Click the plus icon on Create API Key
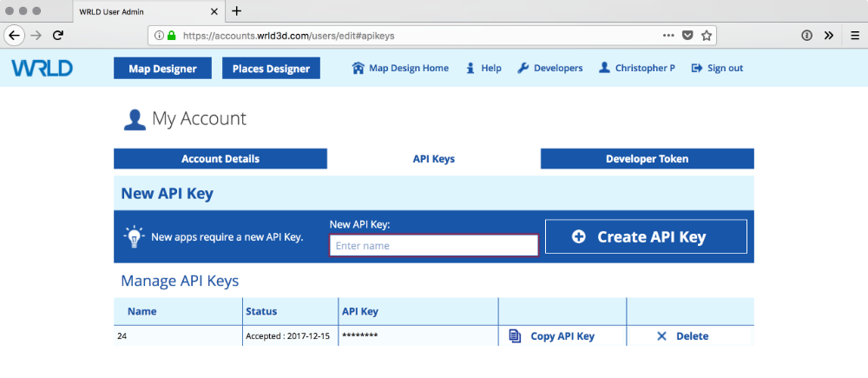Viewport: 868px width, 378px height. pos(578,236)
